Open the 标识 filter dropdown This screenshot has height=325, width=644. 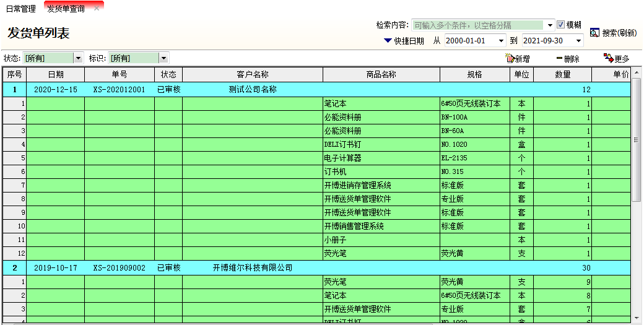(x=163, y=58)
